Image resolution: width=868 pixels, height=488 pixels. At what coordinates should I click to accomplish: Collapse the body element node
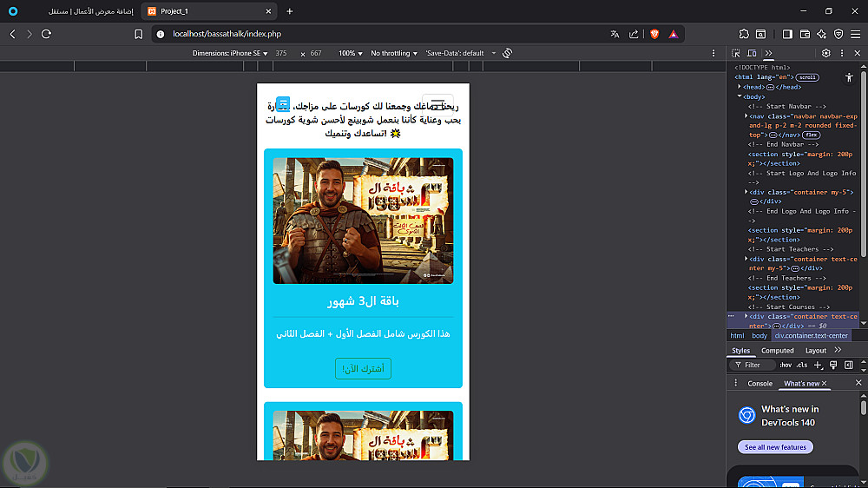coord(740,96)
